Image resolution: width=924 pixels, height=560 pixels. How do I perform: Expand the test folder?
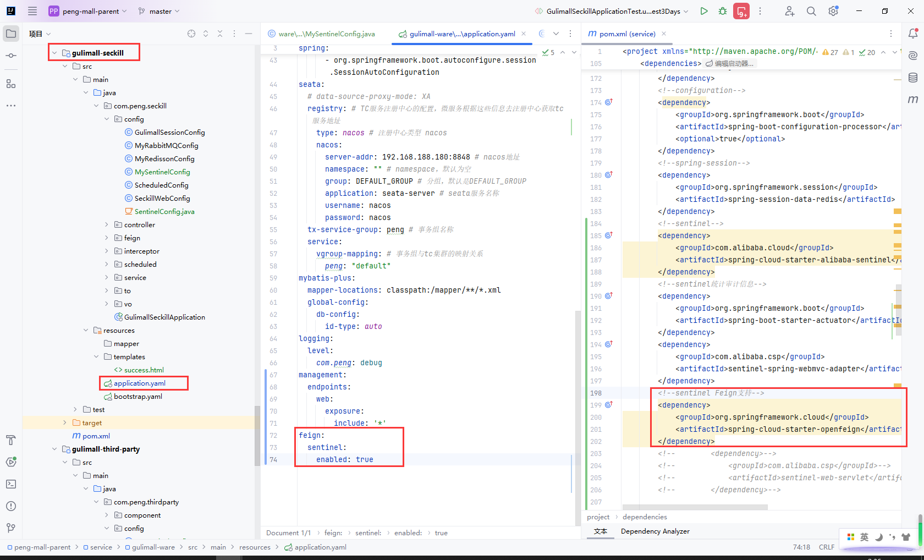[75, 409]
